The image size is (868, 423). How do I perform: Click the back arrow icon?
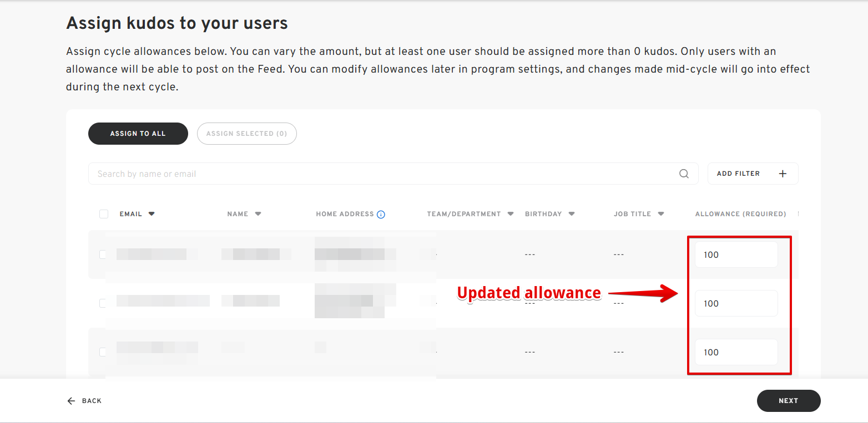point(71,401)
